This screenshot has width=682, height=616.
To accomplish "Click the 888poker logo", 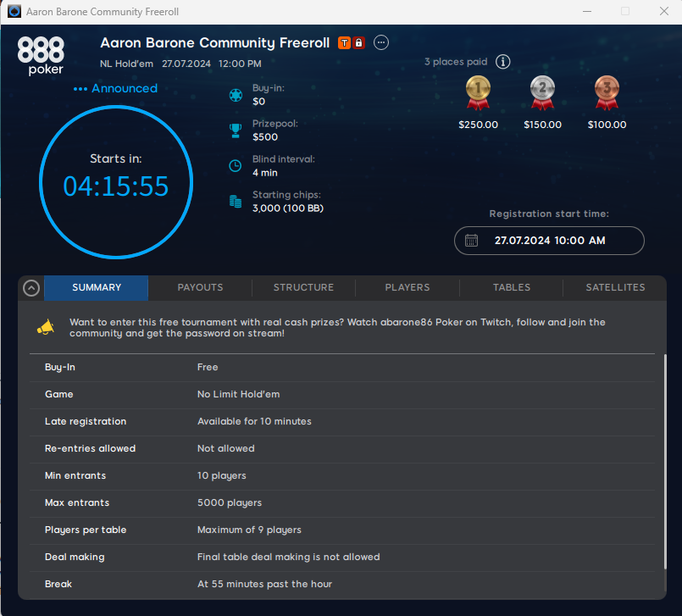I will [x=41, y=56].
